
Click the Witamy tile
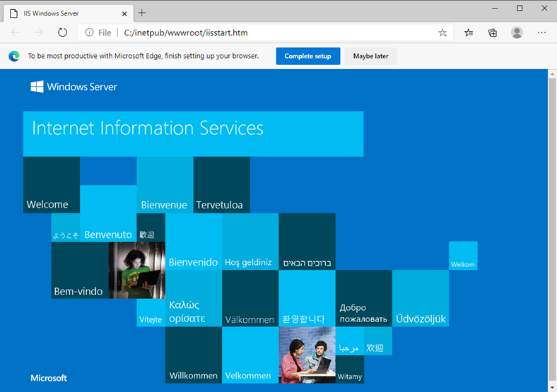(350, 369)
